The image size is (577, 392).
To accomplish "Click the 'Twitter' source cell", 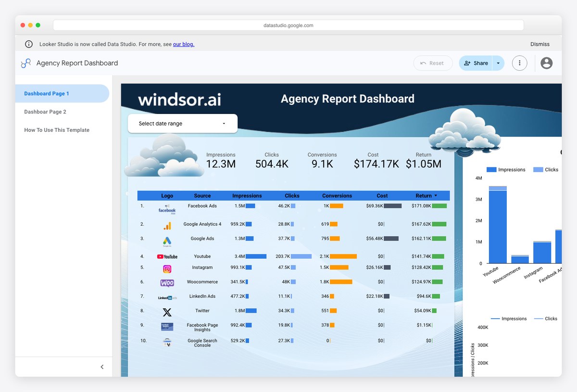I will tap(202, 311).
